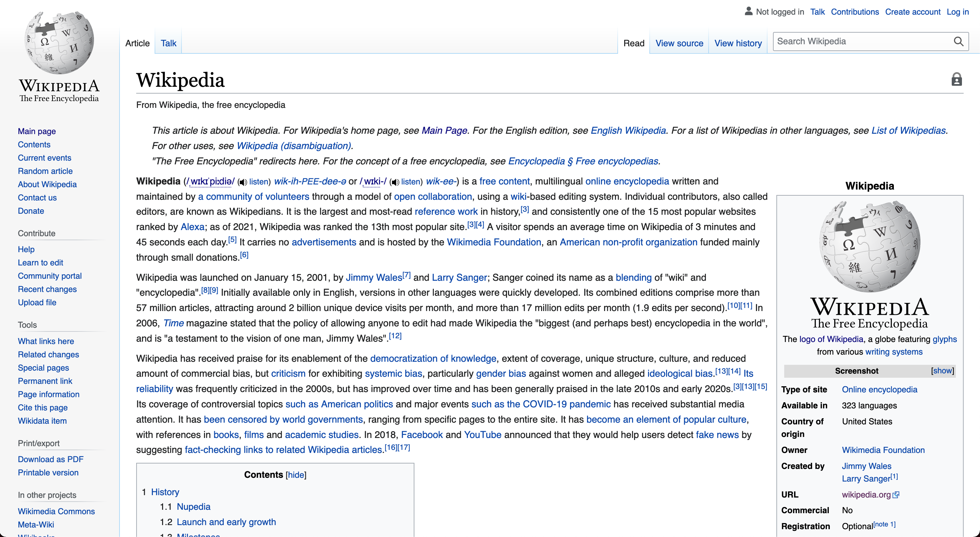Screen dimensions: 980x537
Task: Open What links here tool
Action: click(x=46, y=342)
